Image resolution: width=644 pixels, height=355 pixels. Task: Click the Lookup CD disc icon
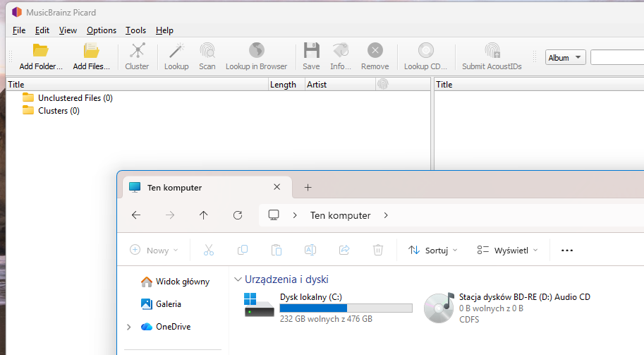(x=425, y=51)
